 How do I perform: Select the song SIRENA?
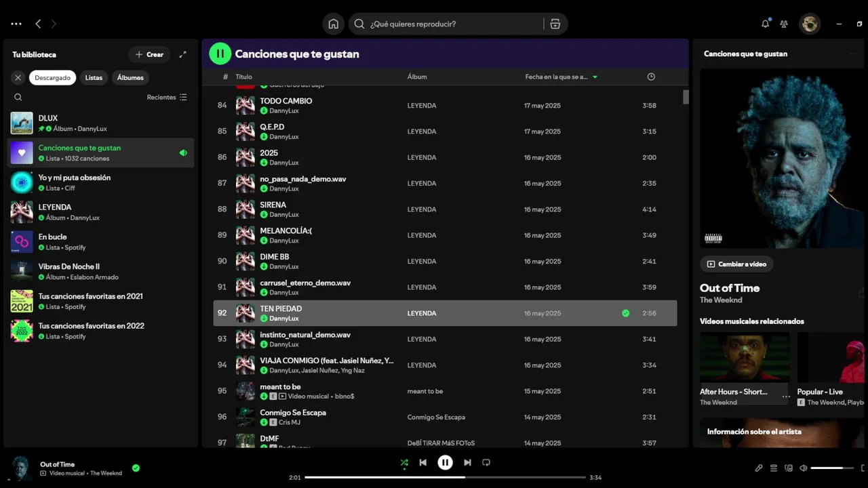445,209
